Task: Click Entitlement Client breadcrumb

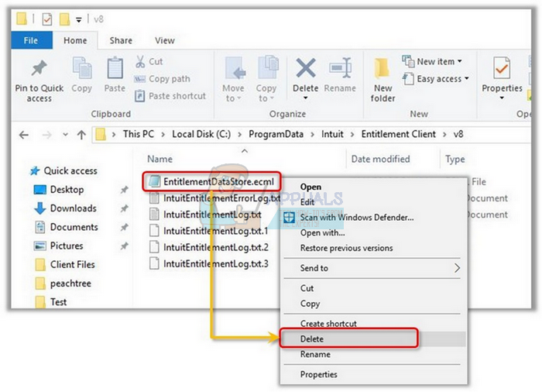Action: [399, 134]
